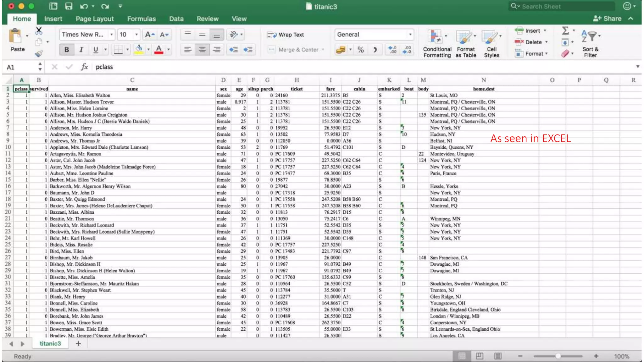This screenshot has width=644, height=362.
Task: Click the Cut scissors icon
Action: coord(39,30)
